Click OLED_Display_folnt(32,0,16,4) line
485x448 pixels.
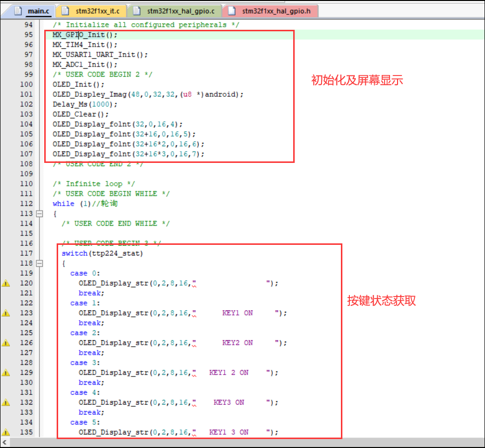coord(118,124)
